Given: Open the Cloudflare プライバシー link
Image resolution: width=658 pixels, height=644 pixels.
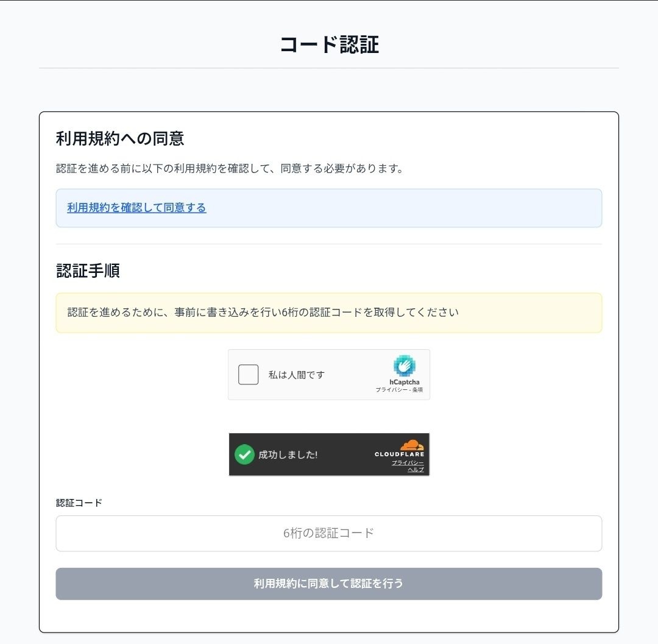Looking at the screenshot, I should click(x=408, y=463).
